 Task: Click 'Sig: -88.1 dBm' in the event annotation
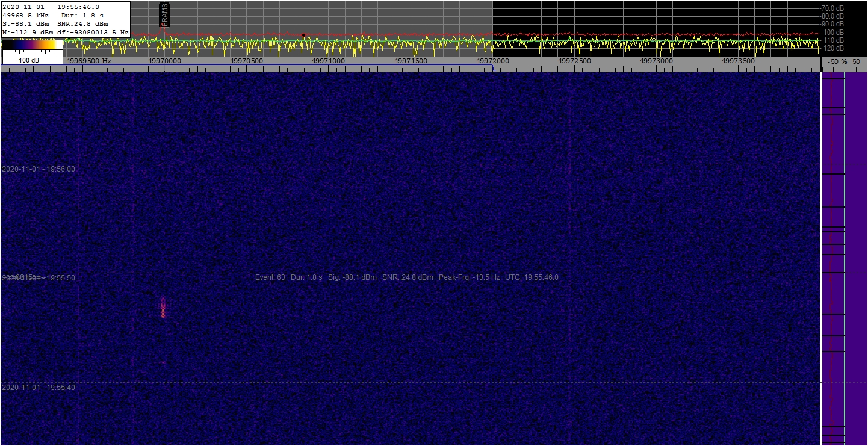point(353,277)
